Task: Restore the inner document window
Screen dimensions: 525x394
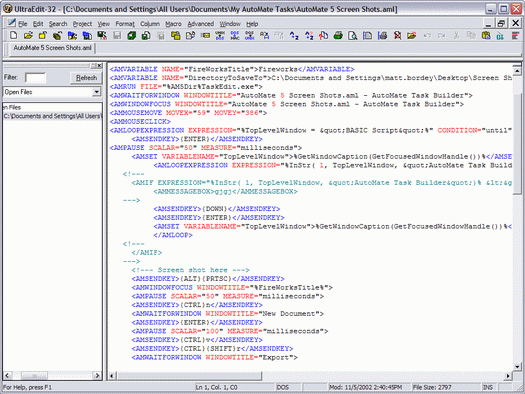Action: point(501,23)
